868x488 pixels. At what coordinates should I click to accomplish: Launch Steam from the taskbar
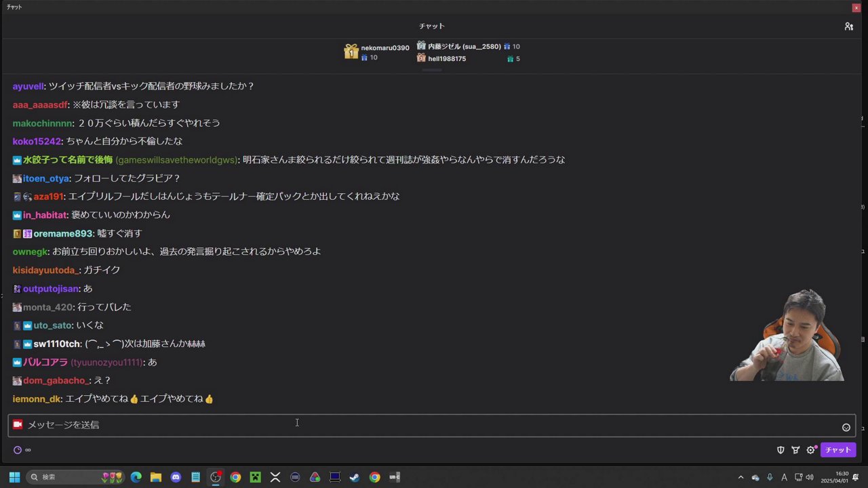point(354,477)
